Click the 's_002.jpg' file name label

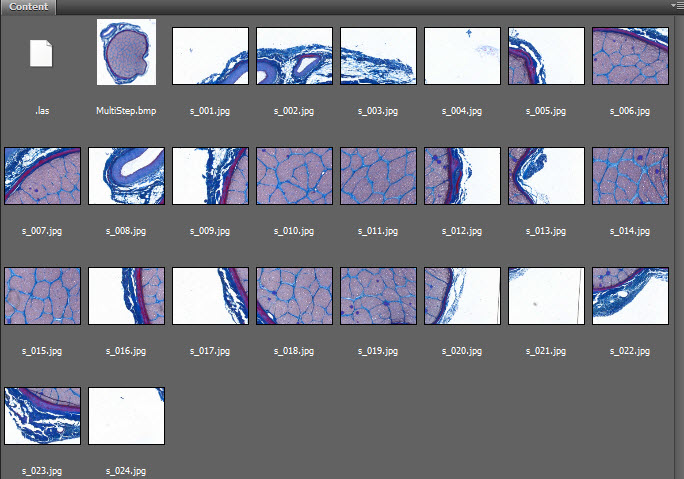[x=294, y=111]
